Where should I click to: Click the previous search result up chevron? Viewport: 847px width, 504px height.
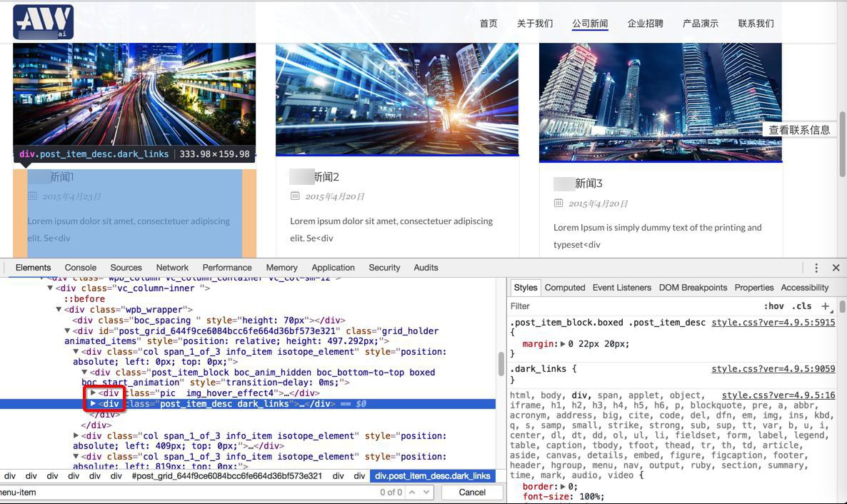coord(411,492)
